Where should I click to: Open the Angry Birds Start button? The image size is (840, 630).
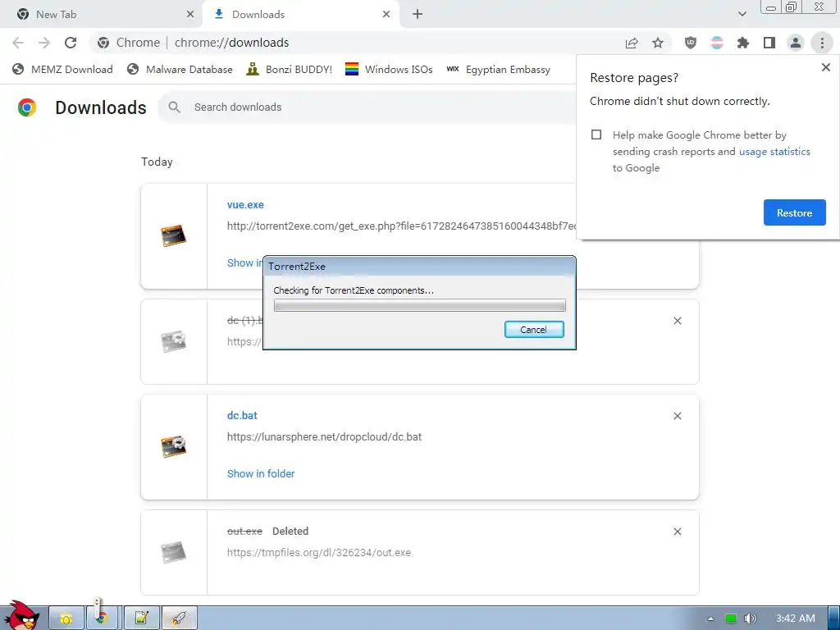pyautogui.click(x=22, y=616)
